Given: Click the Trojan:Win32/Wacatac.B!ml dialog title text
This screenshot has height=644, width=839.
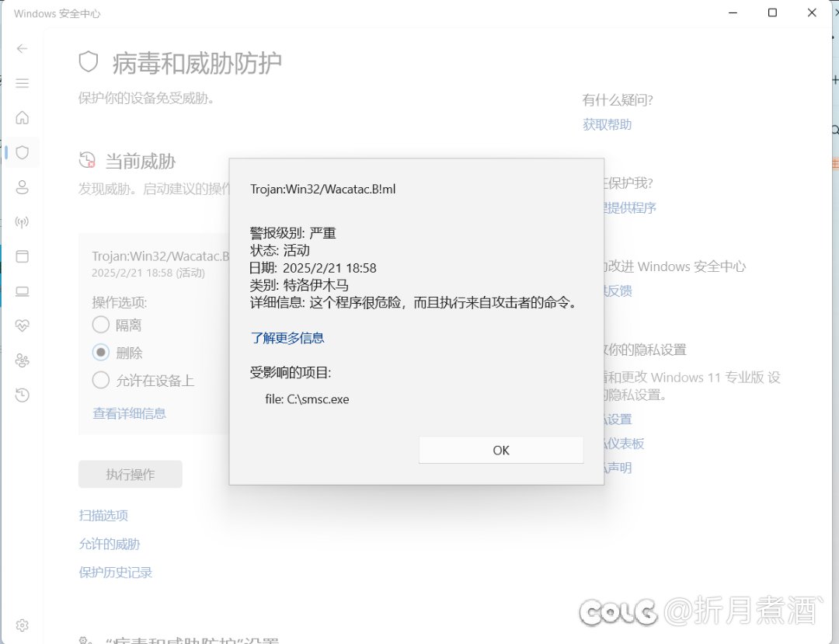Looking at the screenshot, I should pyautogui.click(x=322, y=190).
